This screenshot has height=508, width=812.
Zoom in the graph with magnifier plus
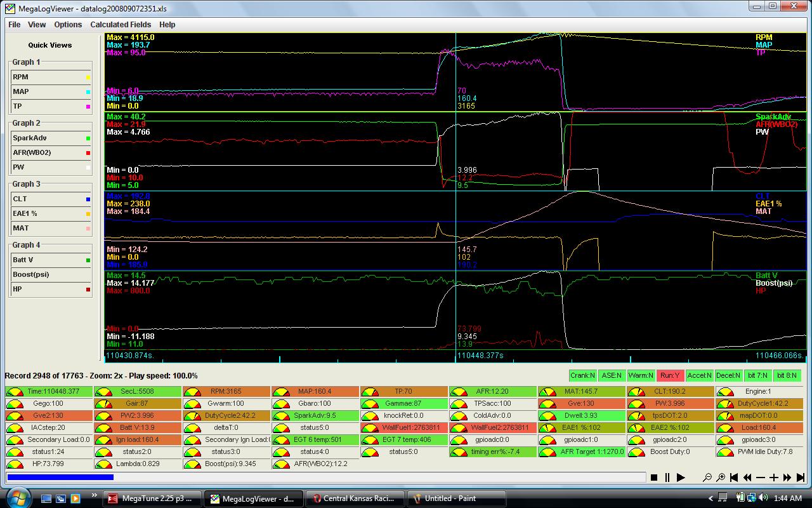coord(721,478)
